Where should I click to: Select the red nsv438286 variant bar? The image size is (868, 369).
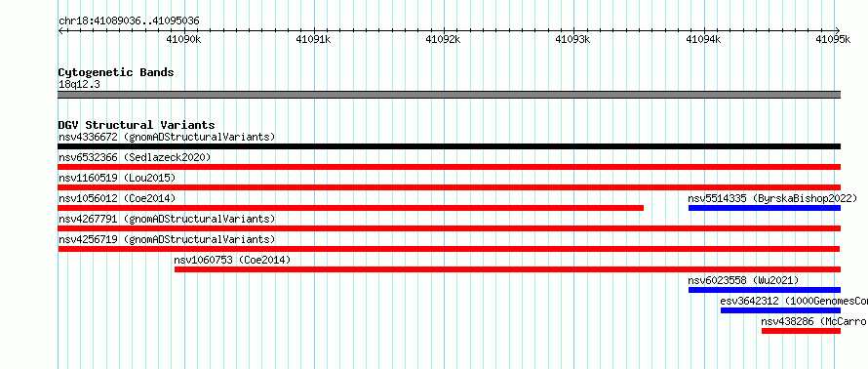(801, 331)
